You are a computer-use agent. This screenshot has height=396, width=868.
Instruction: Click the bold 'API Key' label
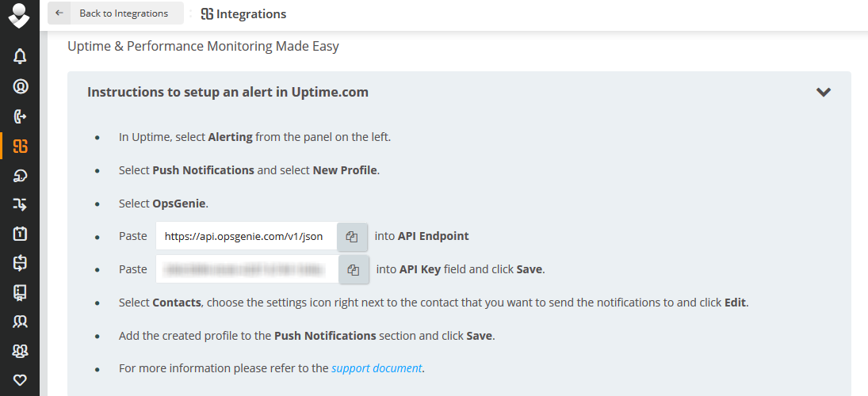420,270
